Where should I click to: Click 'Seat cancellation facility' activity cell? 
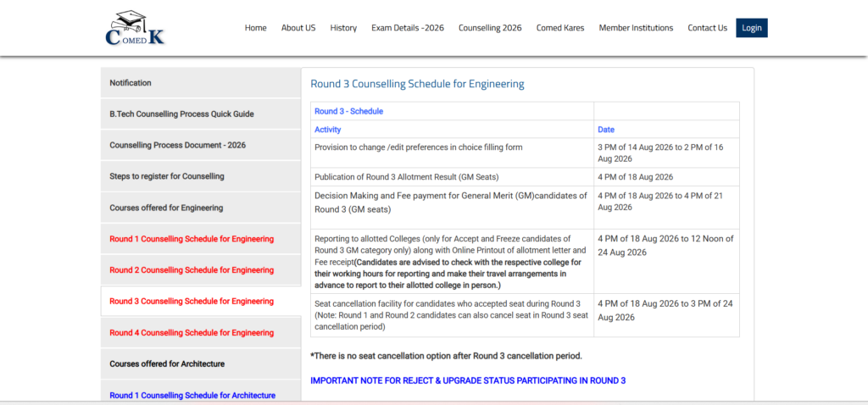453,315
